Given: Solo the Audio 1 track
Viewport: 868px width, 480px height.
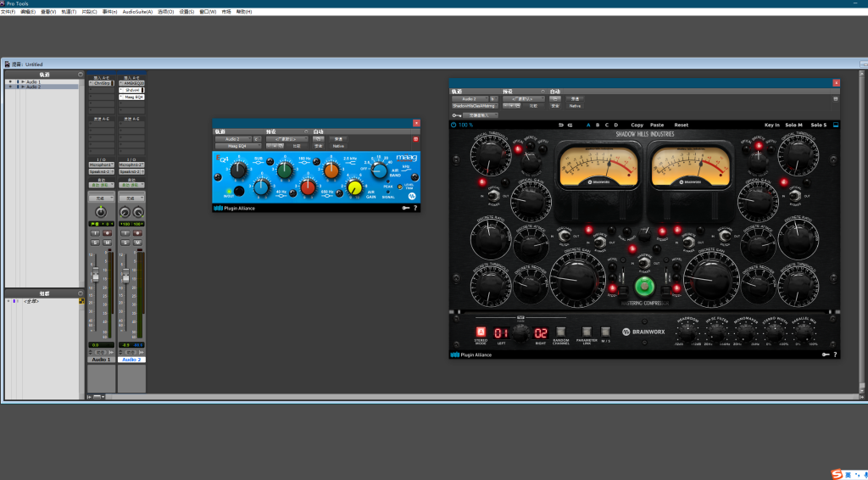Looking at the screenshot, I should [x=95, y=243].
